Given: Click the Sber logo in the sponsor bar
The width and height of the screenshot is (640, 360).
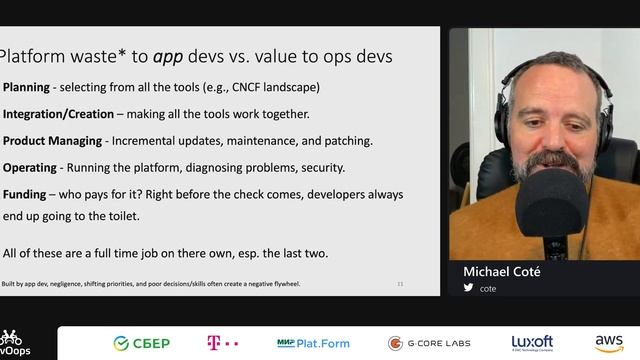Looking at the screenshot, I should click(x=142, y=343).
